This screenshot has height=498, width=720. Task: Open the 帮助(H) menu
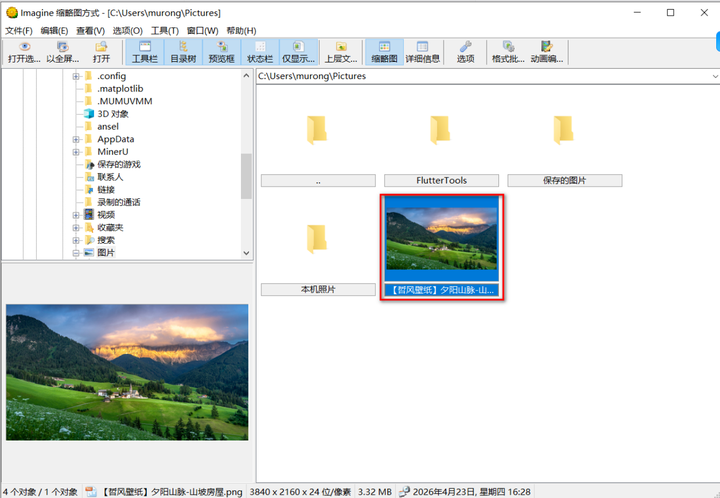coord(241,31)
